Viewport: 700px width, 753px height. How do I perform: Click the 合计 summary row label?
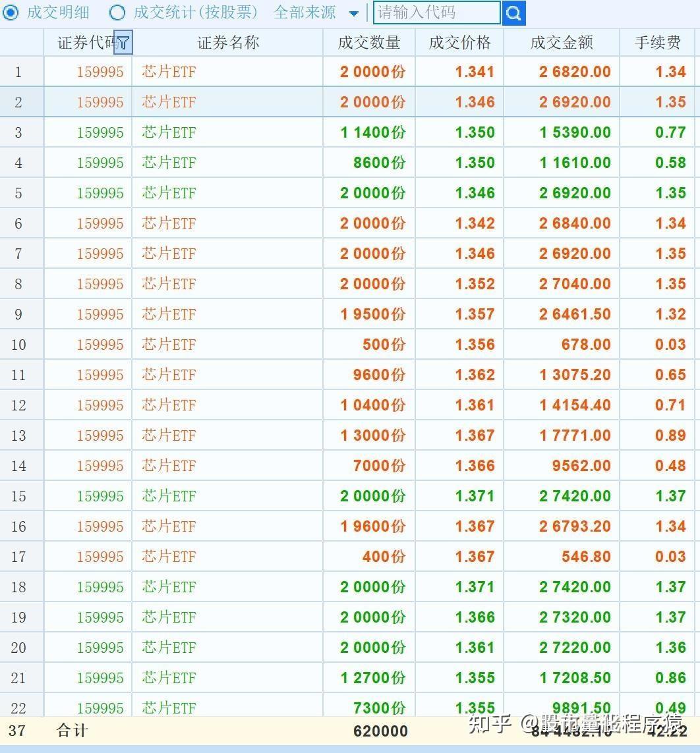click(x=73, y=730)
